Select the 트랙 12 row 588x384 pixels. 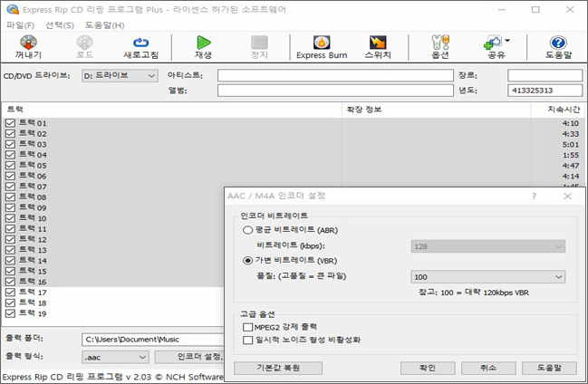(x=113, y=239)
